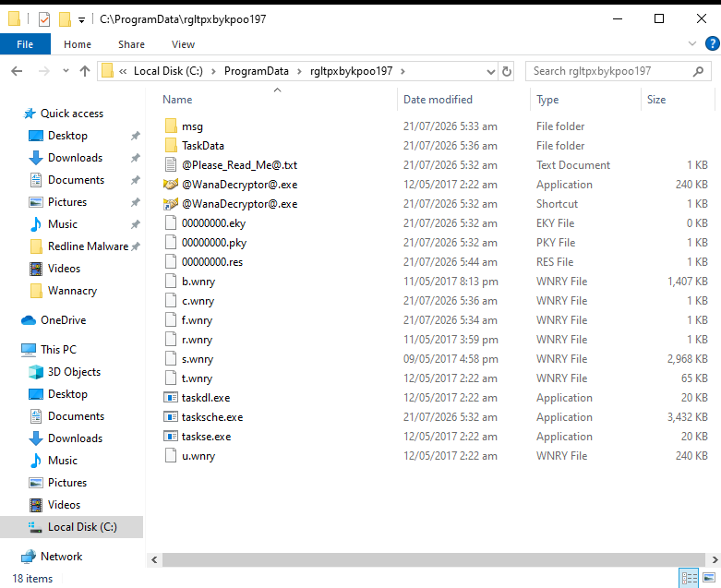
Task: Select the 00000000.pky file
Action: (x=214, y=242)
